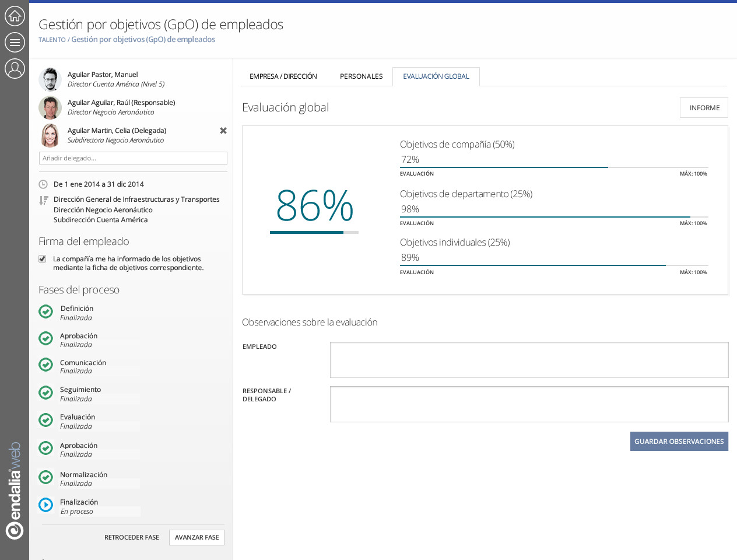Click the Informe button
Image resolution: width=737 pixels, height=560 pixels.
point(704,108)
